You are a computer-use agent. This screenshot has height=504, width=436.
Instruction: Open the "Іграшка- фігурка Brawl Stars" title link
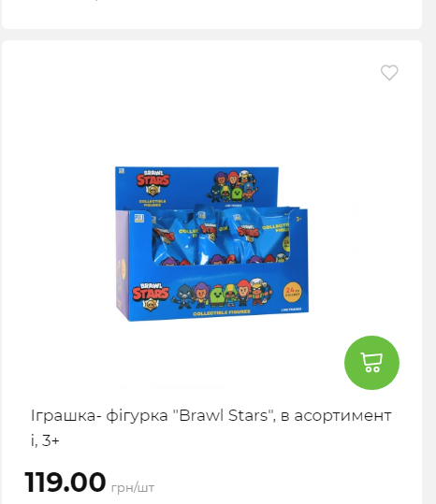[211, 428]
